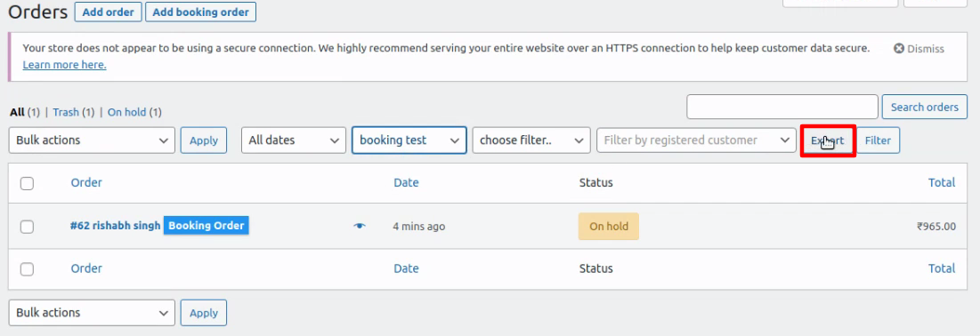
Task: Sort by Total column in header
Action: point(942,183)
